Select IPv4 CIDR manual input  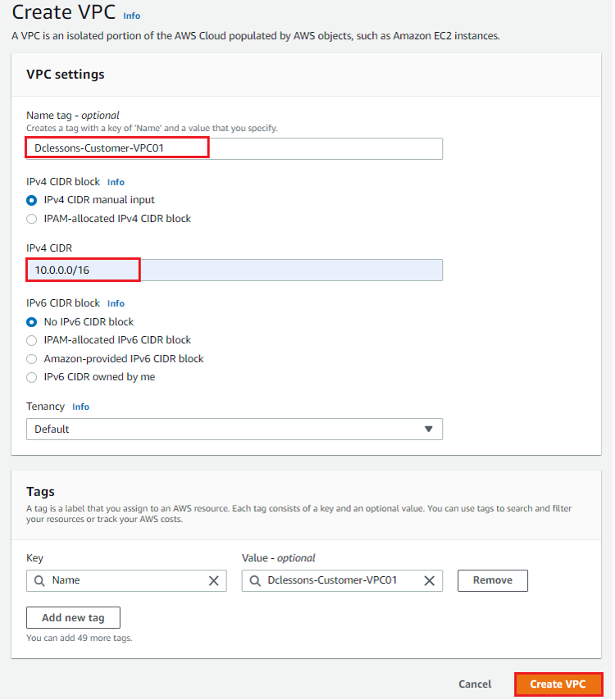click(31, 200)
